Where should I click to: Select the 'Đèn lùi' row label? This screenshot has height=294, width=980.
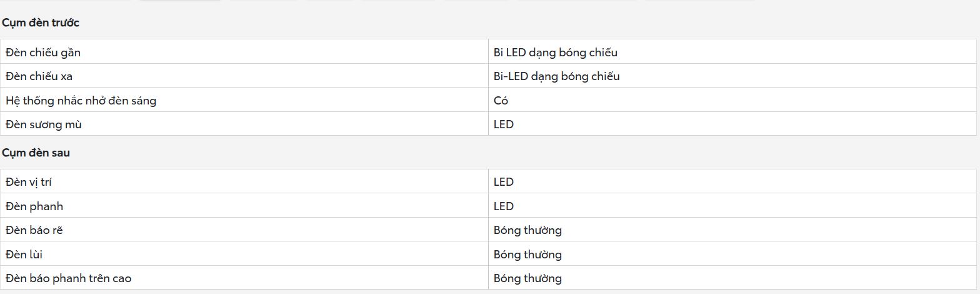coord(24,255)
